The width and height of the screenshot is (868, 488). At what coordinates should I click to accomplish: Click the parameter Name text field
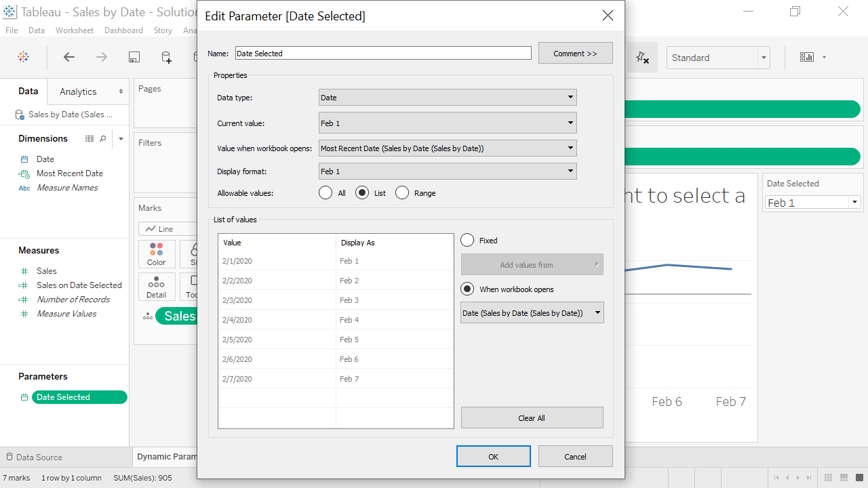383,54
